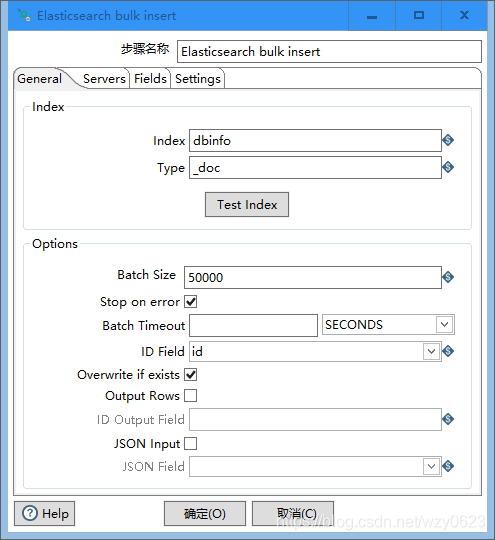Image resolution: width=495 pixels, height=540 pixels.
Task: Click variable icon beside Batch Size field
Action: coord(448,277)
